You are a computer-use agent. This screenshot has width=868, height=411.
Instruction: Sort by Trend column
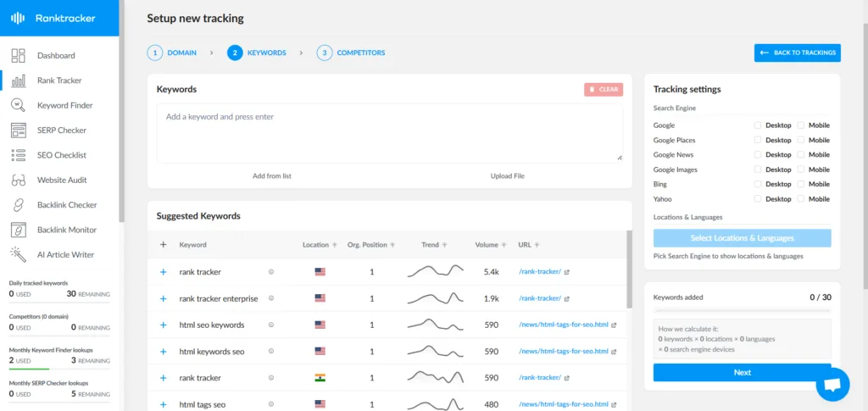point(444,245)
